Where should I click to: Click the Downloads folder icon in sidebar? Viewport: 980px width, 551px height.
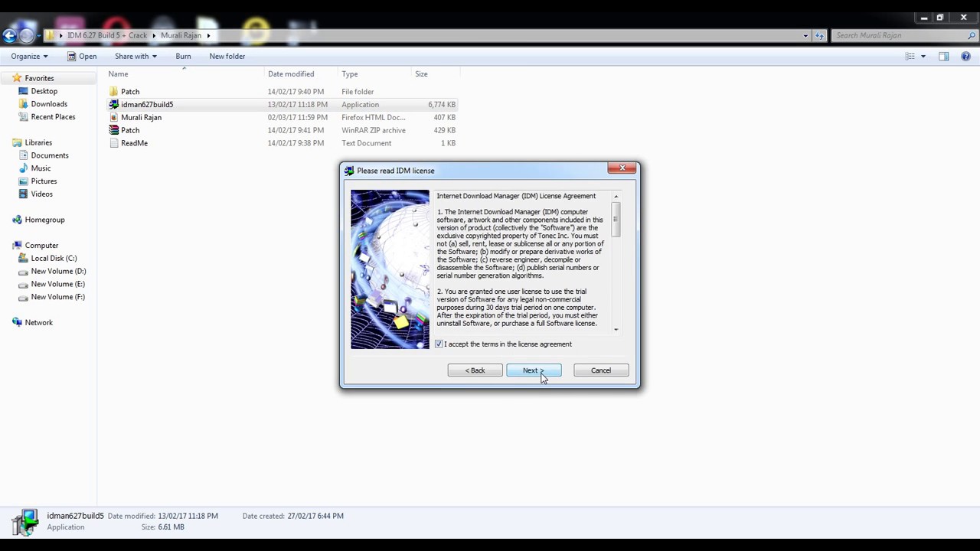24,104
